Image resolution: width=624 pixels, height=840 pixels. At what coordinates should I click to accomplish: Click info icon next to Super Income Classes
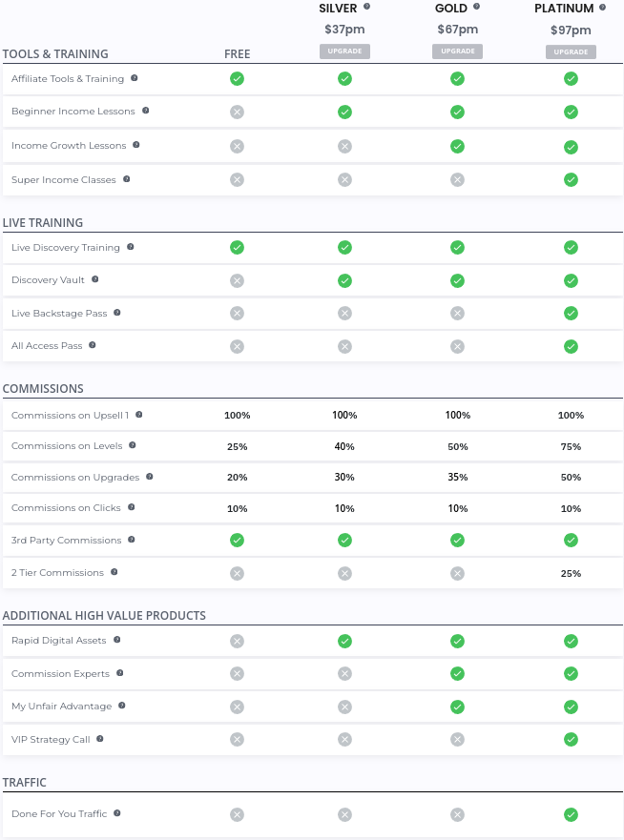pos(126,179)
